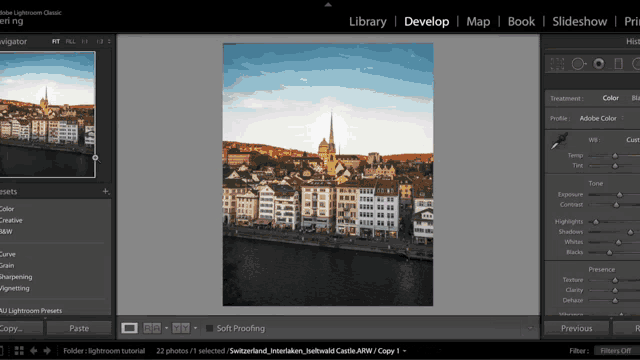Click the main city photo preview

[x=328, y=175]
